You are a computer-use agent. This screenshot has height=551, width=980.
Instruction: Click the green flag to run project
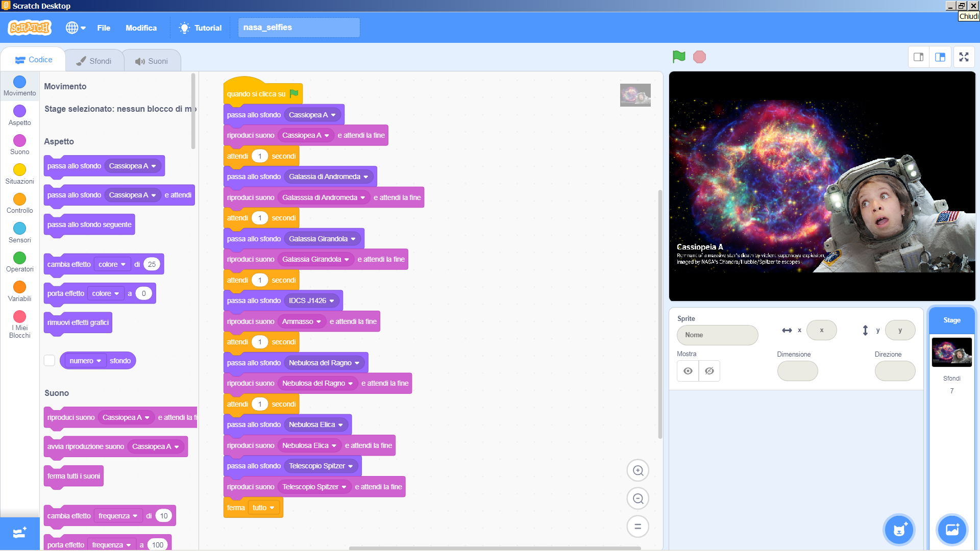coord(679,57)
